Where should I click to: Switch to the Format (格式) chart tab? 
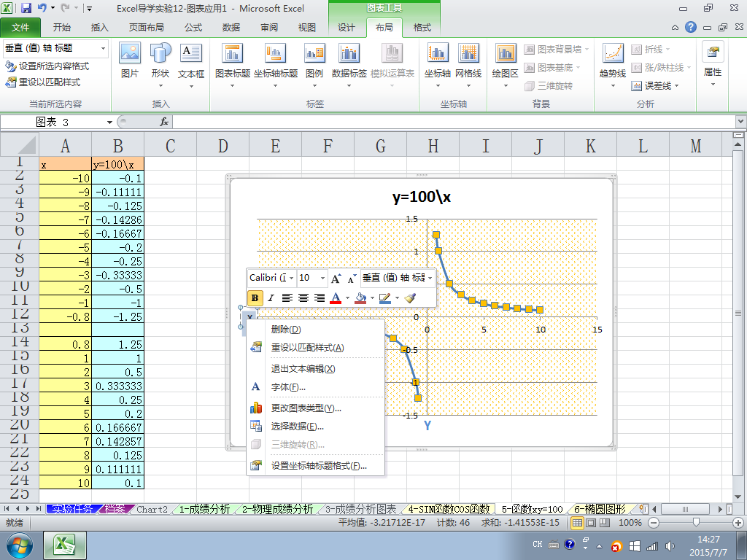(x=422, y=28)
